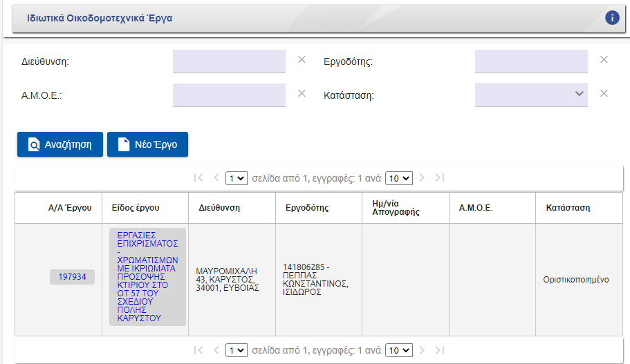
Task: Clear the Α.Μ.Ο.Ε. field with X icon
Action: [302, 94]
